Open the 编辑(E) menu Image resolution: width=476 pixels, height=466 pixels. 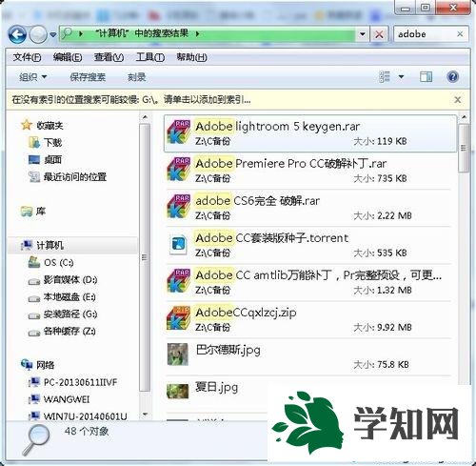tap(68, 57)
